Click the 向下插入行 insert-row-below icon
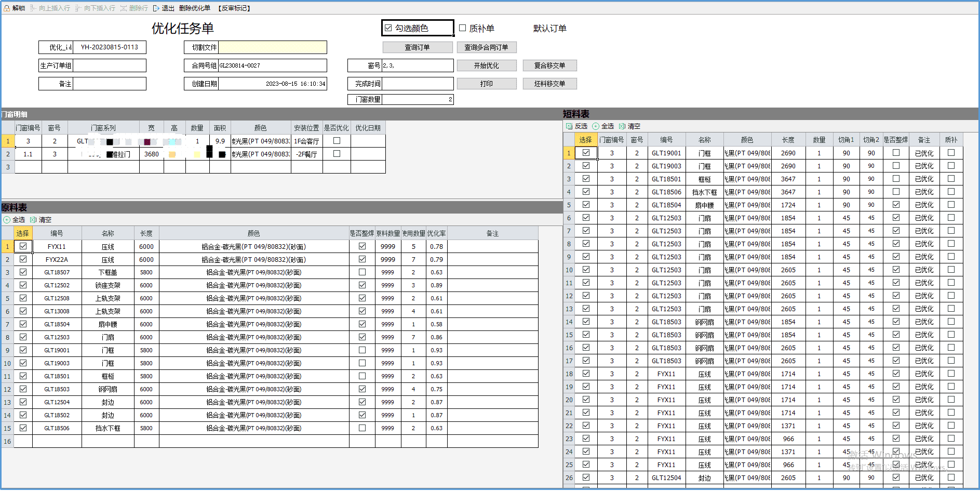 click(x=78, y=8)
